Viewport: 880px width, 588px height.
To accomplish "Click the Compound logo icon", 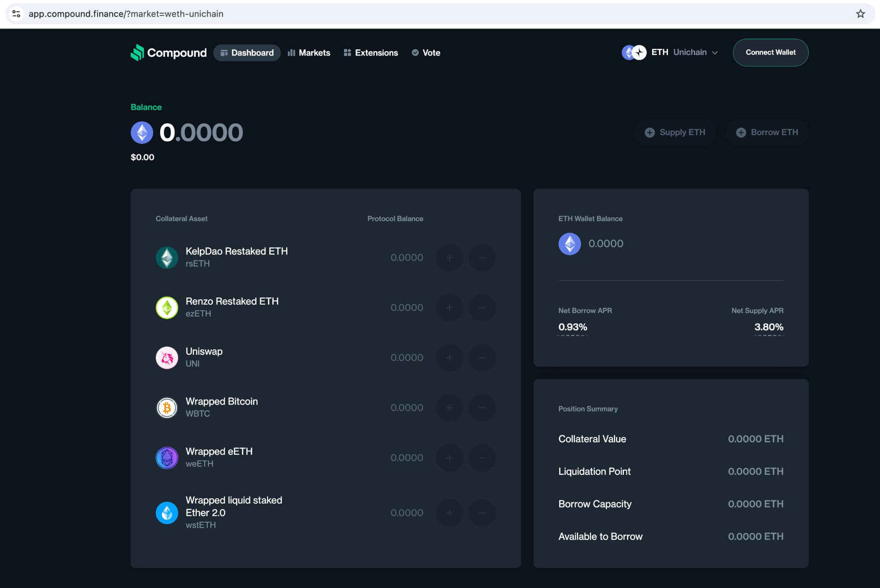I will (x=137, y=52).
